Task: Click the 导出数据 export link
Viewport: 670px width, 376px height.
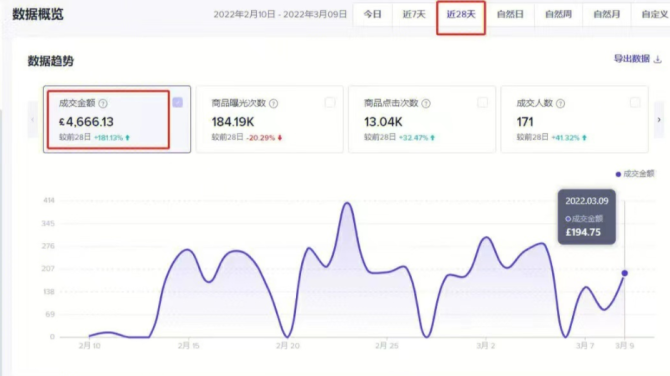Action: point(632,59)
